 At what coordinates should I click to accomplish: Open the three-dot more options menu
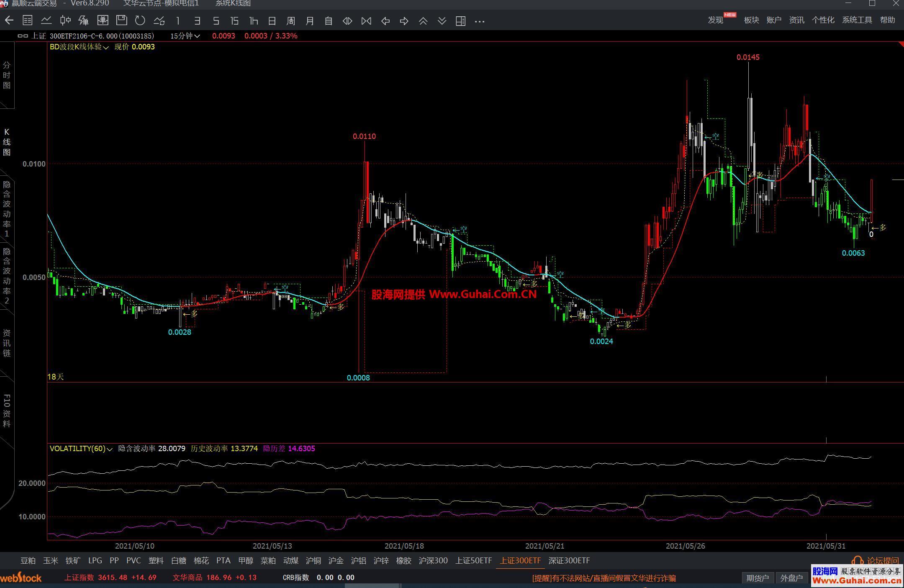480,21
